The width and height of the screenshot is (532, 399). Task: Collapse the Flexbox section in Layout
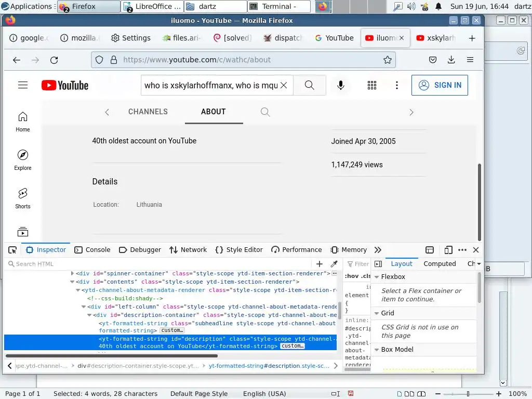(x=377, y=277)
